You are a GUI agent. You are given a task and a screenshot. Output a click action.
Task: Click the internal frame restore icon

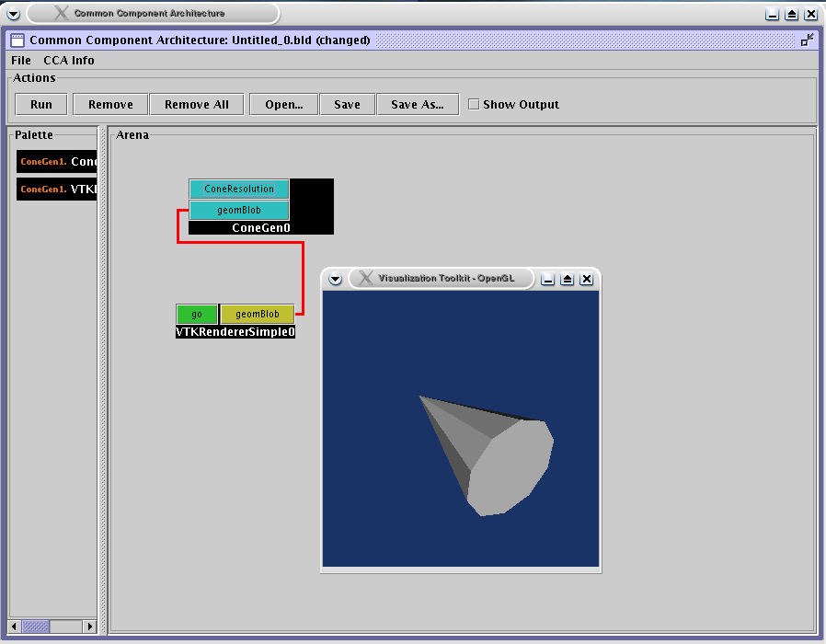click(x=807, y=40)
